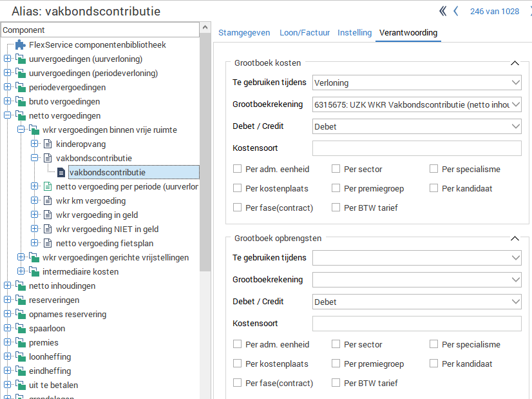
Task: Click the FlexService componentenbibliotheek puzzle icon
Action: [20, 45]
